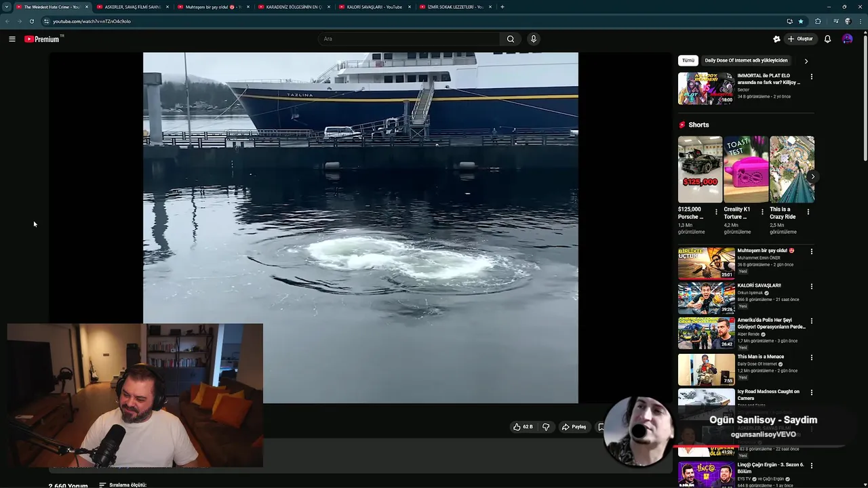Show more filter chips with right arrow
This screenshot has width=868, height=488.
(806, 61)
